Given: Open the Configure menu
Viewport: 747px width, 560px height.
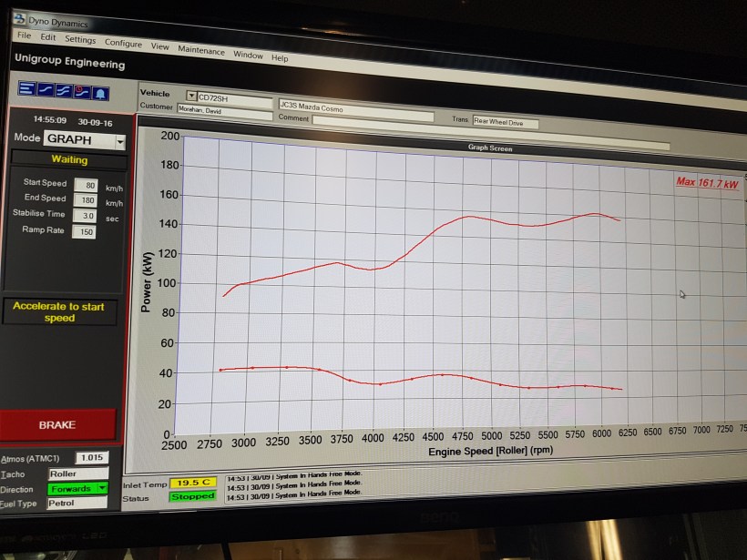Looking at the screenshot, I should [x=123, y=43].
